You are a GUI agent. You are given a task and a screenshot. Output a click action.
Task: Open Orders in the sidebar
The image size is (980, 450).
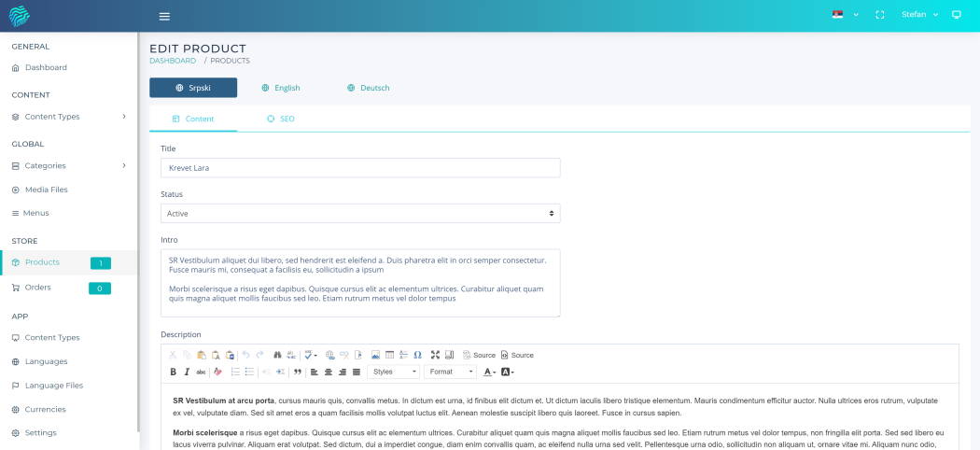(38, 288)
